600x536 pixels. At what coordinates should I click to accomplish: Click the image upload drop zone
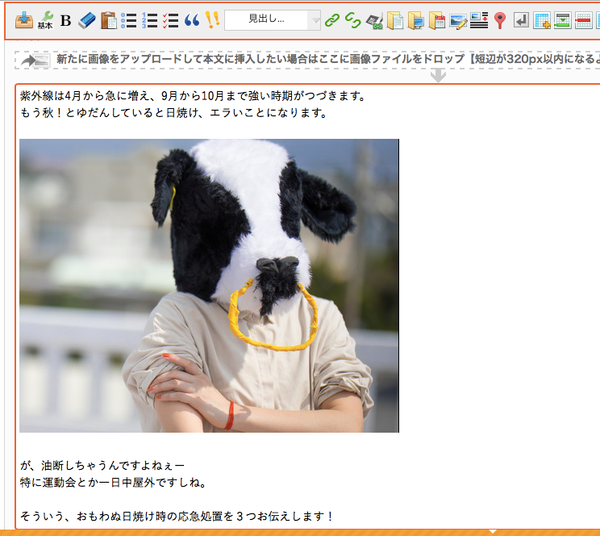[x=307, y=60]
